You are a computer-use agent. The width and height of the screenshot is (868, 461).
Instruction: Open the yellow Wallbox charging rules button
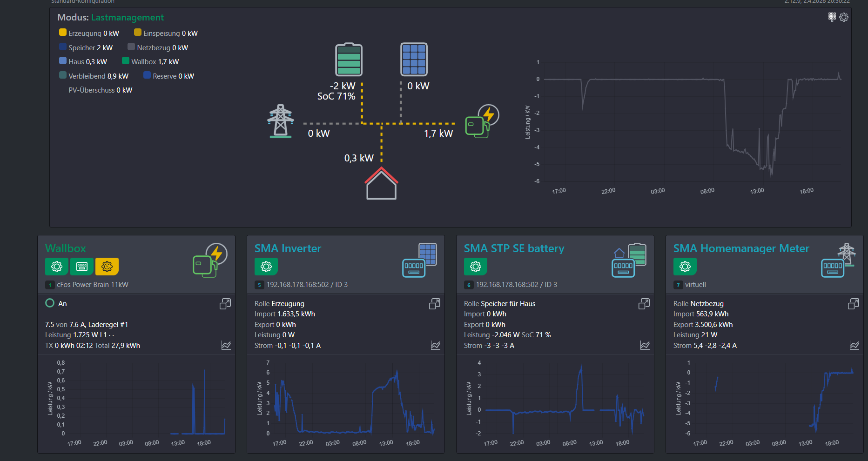[x=107, y=267]
